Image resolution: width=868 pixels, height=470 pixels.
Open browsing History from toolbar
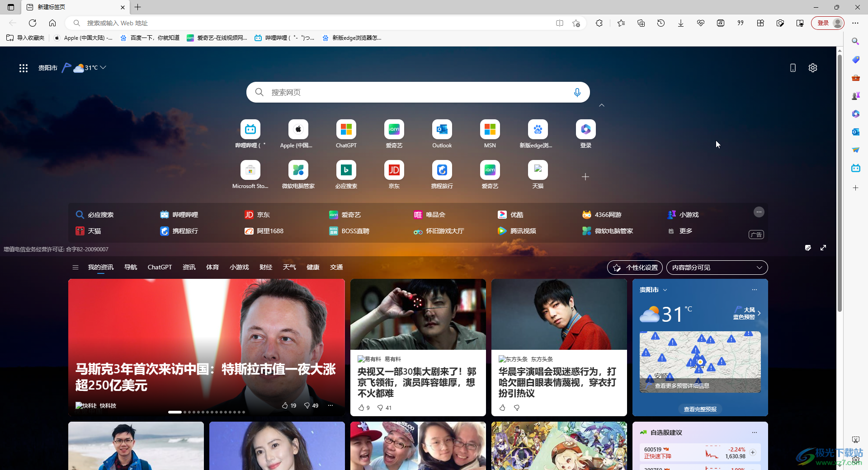pos(661,23)
